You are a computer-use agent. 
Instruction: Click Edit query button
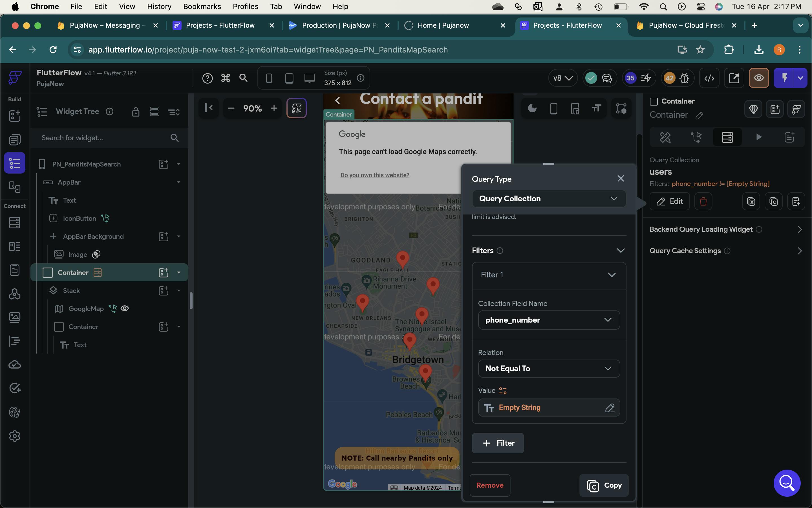(670, 201)
